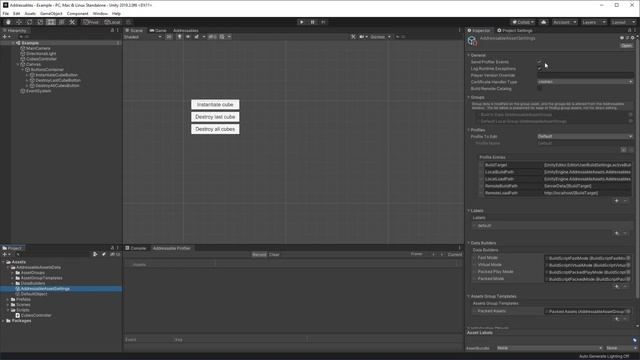Open the AssetBundle None dropdown
This screenshot has width=640, height=360.
coord(549,348)
